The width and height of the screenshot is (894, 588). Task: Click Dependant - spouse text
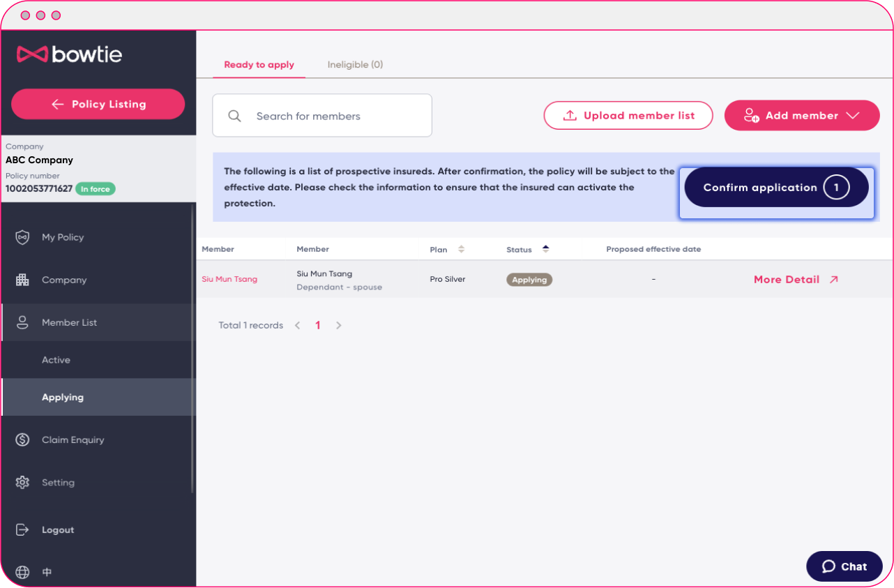point(340,287)
